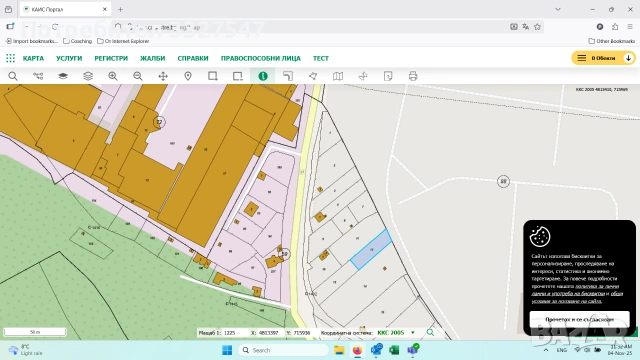Open the personal data policy link in cookie popup
Viewport: 640px width, 360px height.
click(575, 290)
